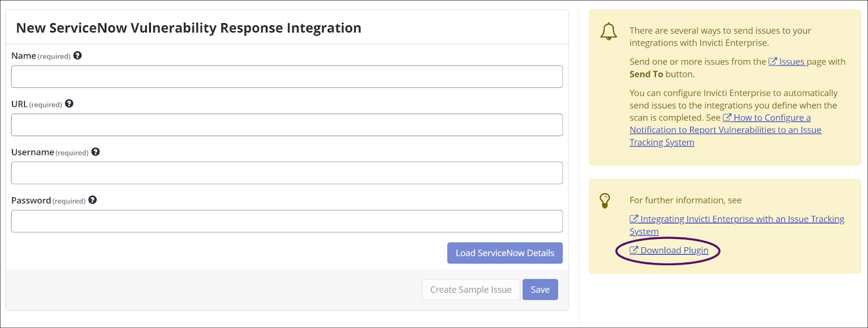Click inside the Password input field
868x328 pixels.
tap(286, 221)
